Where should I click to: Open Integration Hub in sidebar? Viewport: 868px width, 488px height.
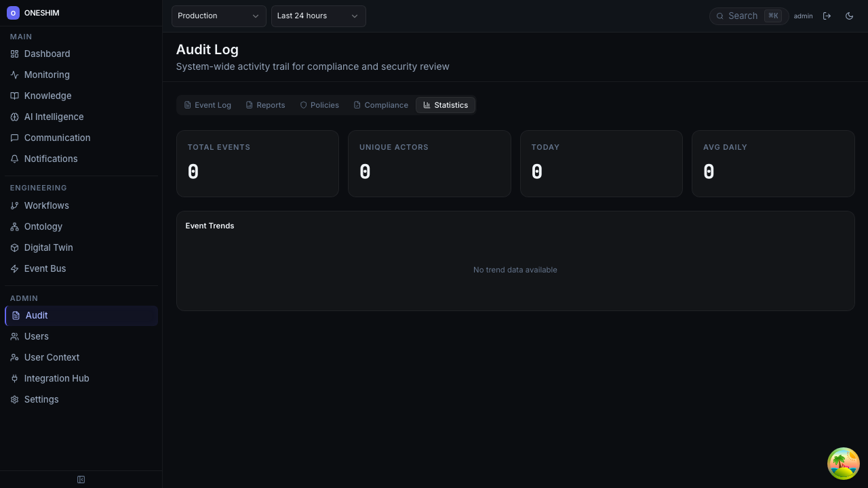(x=56, y=378)
